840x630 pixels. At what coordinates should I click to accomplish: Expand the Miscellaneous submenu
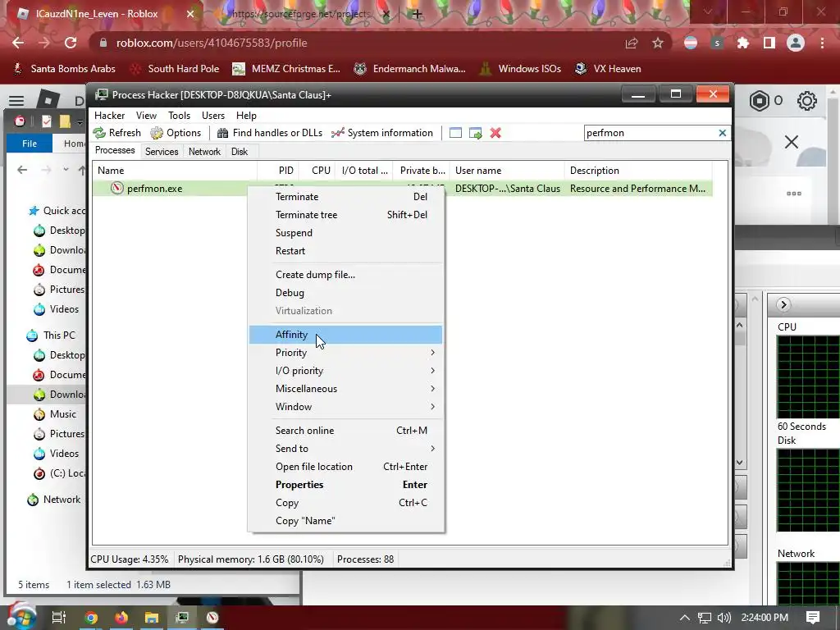[x=432, y=388]
